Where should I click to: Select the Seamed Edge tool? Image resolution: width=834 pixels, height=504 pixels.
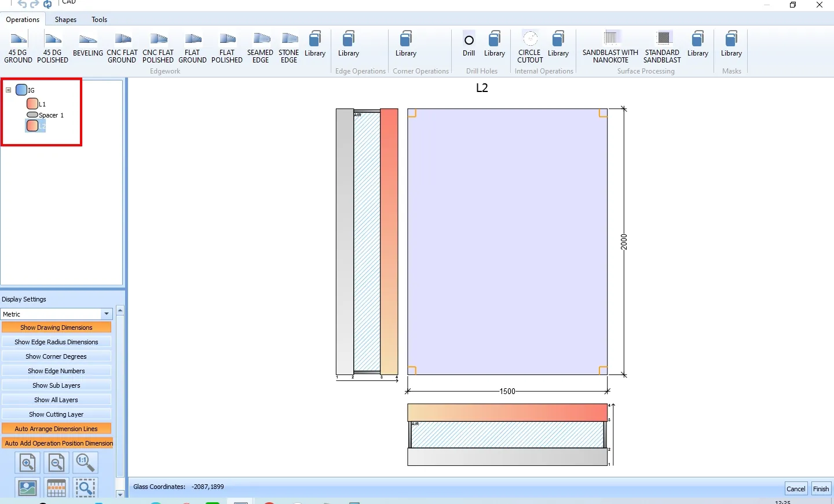click(x=261, y=47)
